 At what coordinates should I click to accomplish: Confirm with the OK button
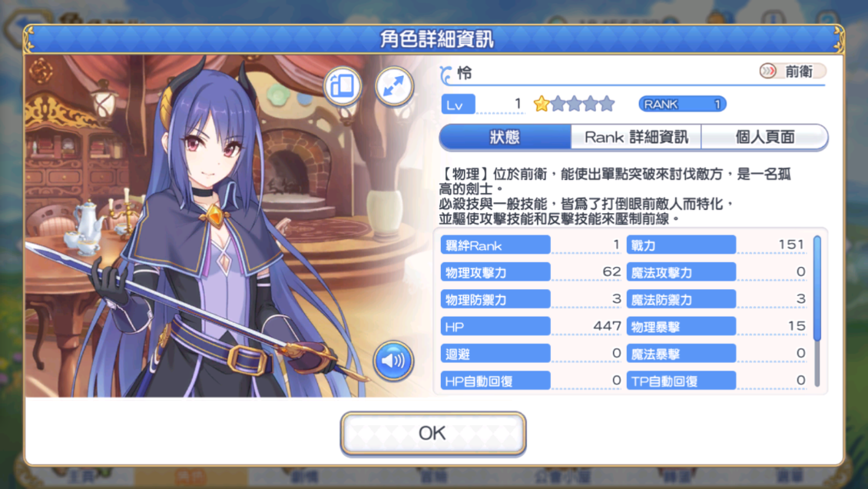pyautogui.click(x=433, y=433)
